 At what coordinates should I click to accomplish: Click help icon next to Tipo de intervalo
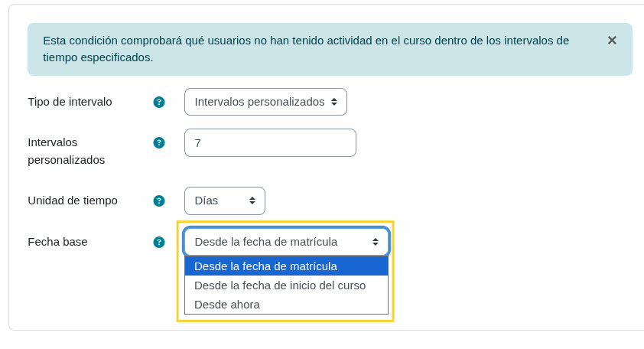tap(159, 102)
